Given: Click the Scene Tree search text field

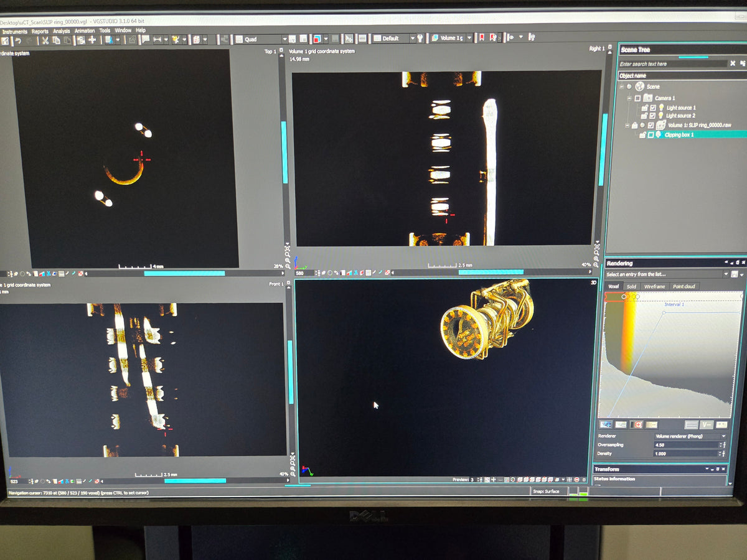Looking at the screenshot, I should [673, 63].
